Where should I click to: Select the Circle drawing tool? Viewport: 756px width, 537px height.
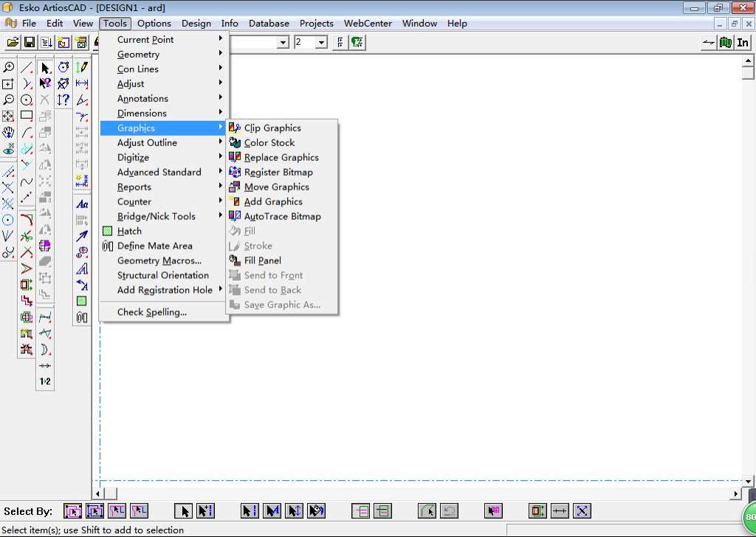click(27, 100)
